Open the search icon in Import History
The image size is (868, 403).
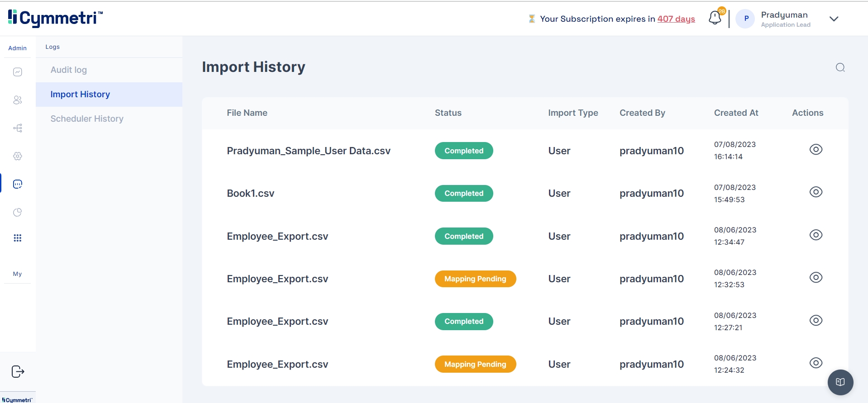pyautogui.click(x=840, y=67)
